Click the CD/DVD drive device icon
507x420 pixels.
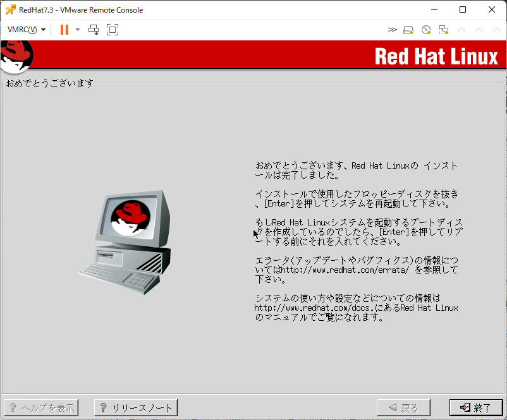426,30
